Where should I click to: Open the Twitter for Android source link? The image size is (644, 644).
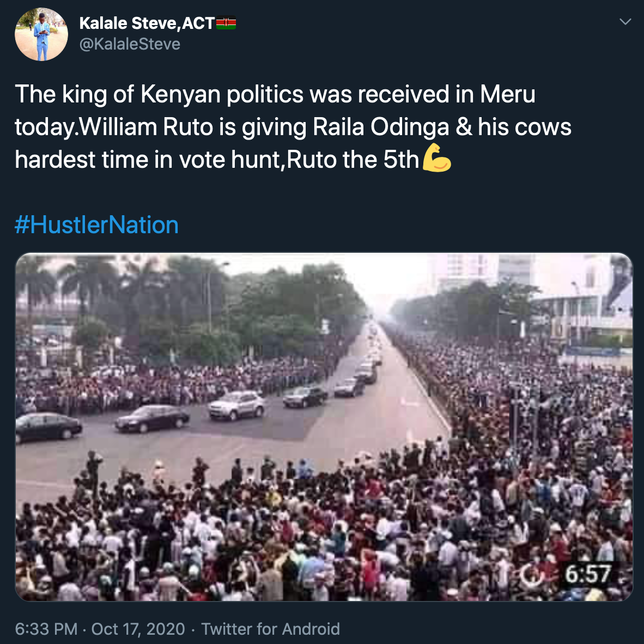click(x=271, y=629)
